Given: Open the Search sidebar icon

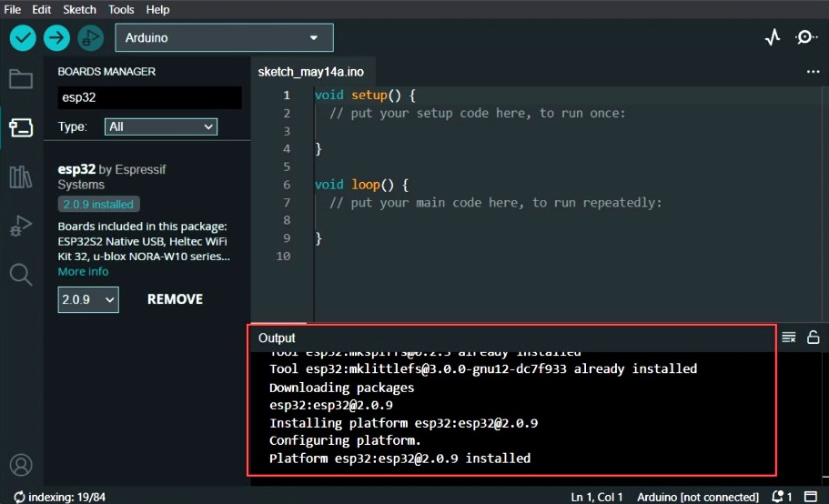Looking at the screenshot, I should pos(21,275).
